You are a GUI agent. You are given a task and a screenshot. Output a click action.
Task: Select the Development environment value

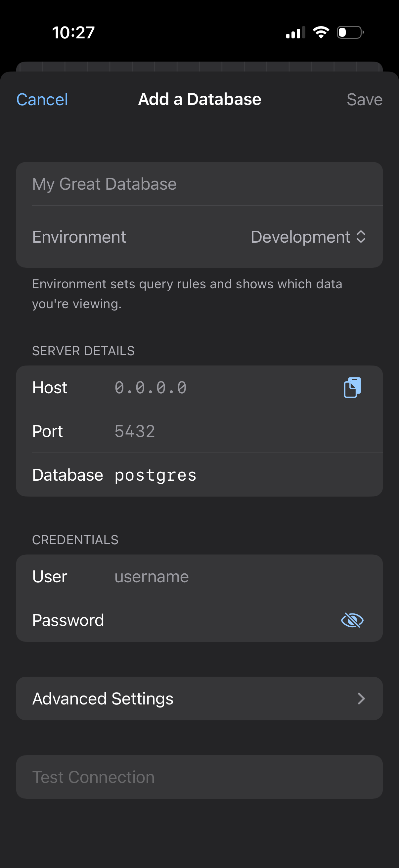point(301,237)
